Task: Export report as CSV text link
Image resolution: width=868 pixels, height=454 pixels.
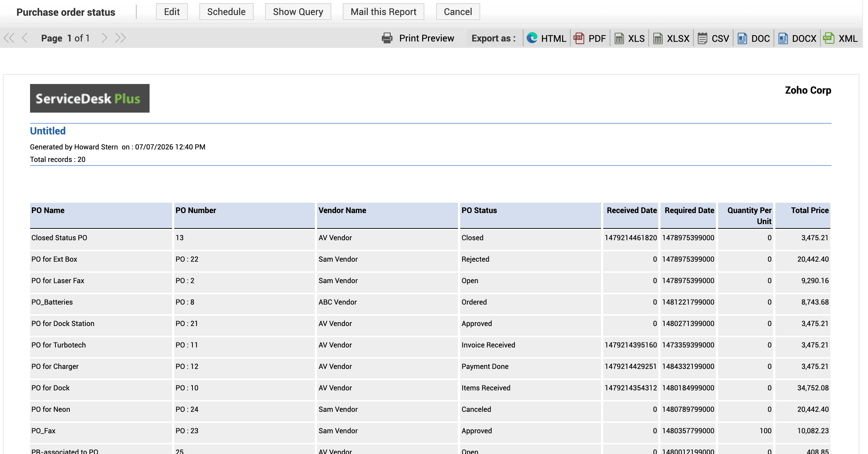Action: (x=720, y=39)
